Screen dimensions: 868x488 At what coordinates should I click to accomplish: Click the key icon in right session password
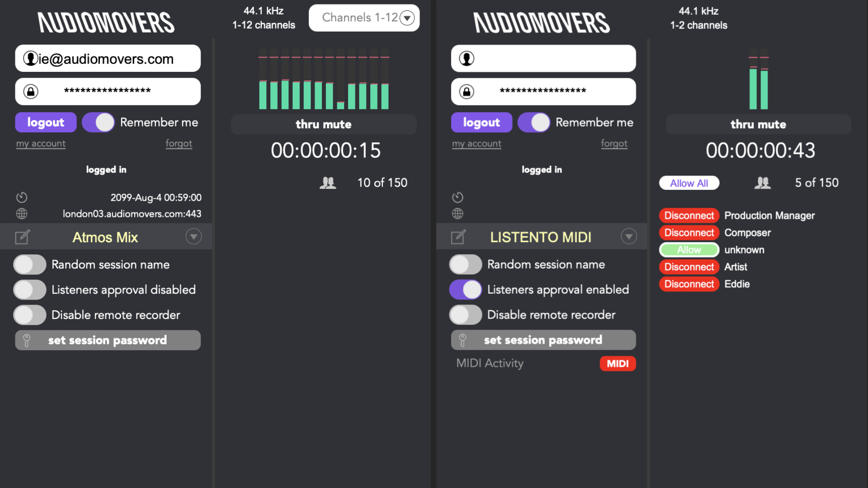coord(462,340)
